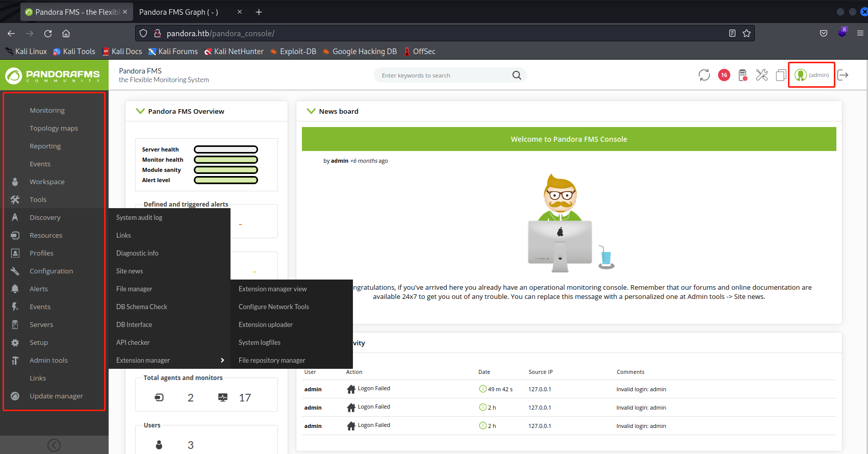Open Firefox hamburger menu
The height and width of the screenshot is (454, 868).
[860, 33]
